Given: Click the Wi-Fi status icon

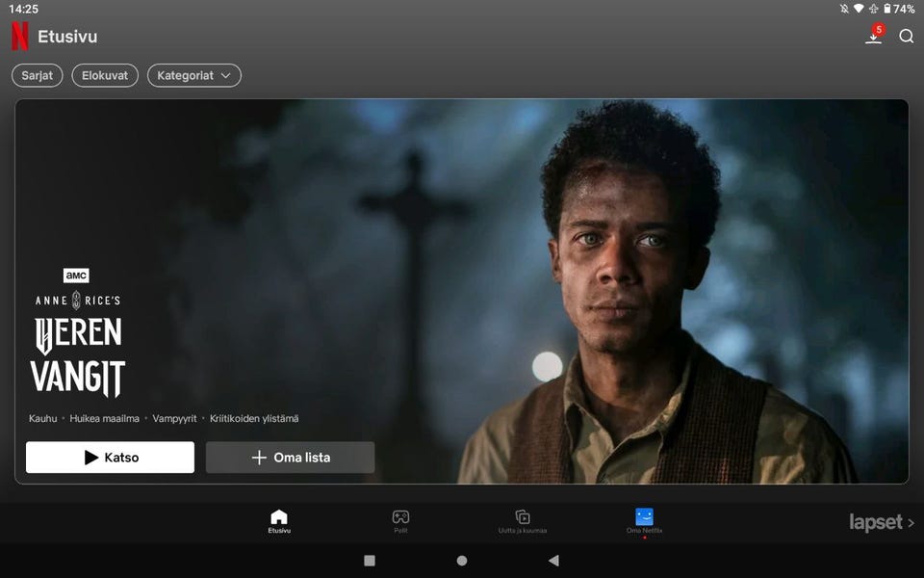Looking at the screenshot, I should pyautogui.click(x=859, y=9).
